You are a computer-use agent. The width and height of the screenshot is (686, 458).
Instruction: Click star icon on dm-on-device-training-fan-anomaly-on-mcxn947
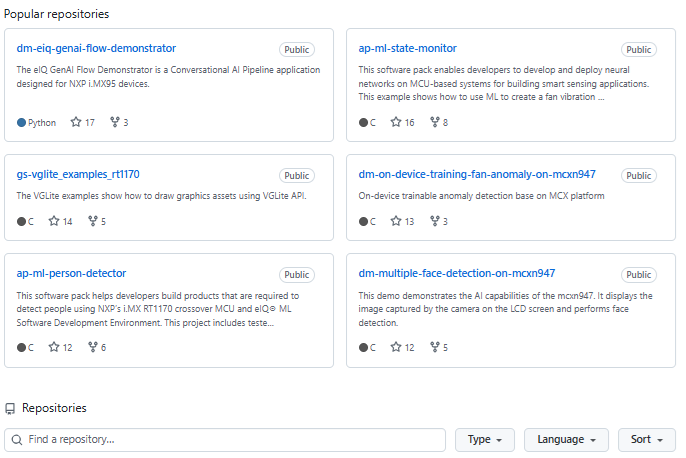(x=396, y=221)
